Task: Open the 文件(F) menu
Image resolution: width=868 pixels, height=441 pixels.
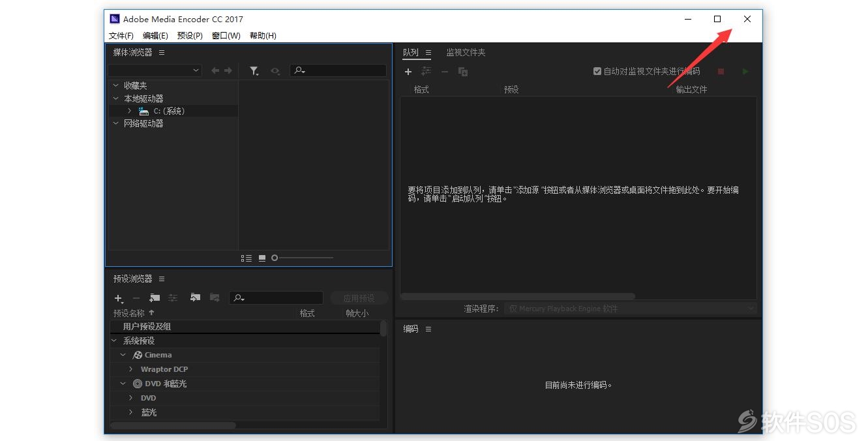Action: pyautogui.click(x=121, y=35)
